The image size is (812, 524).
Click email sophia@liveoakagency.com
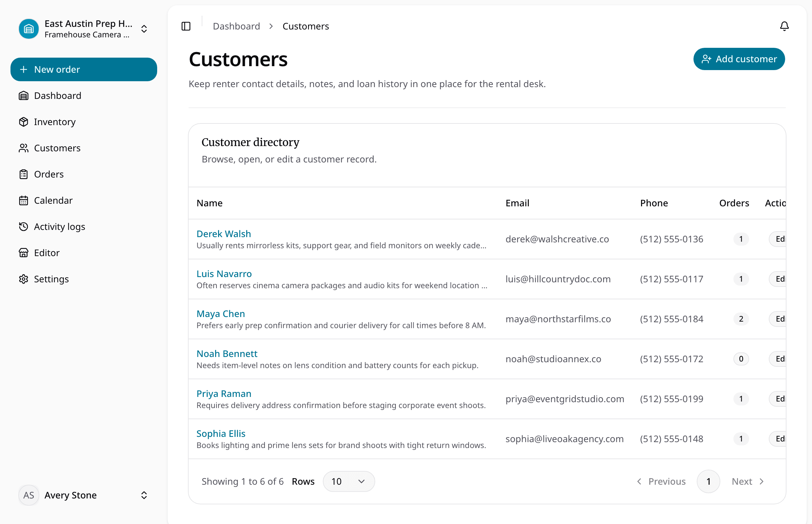coord(564,439)
